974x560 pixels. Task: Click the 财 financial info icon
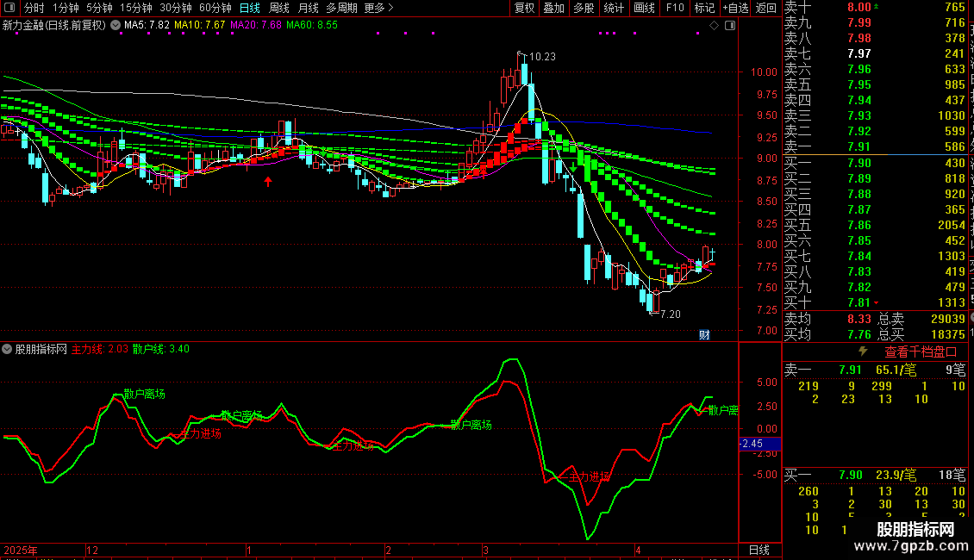704,334
